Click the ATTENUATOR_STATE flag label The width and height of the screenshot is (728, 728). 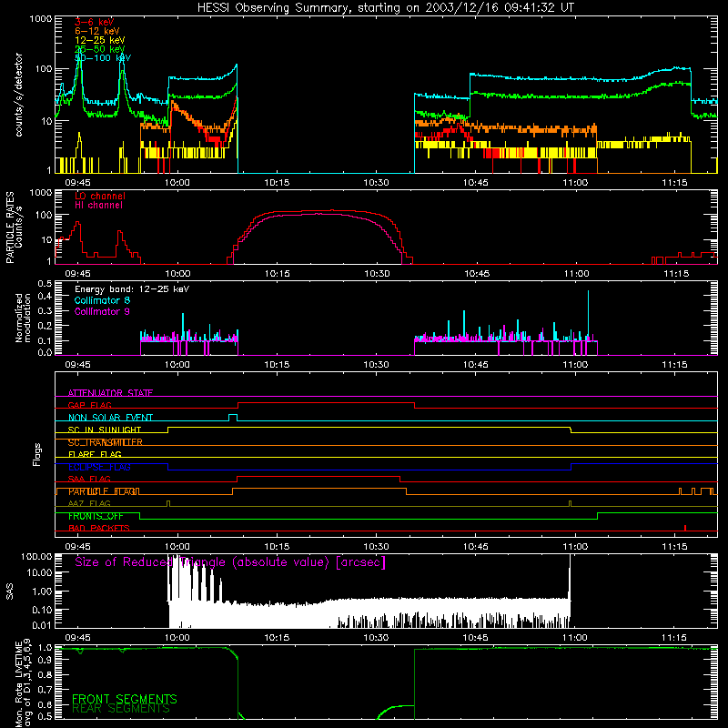[x=110, y=393]
